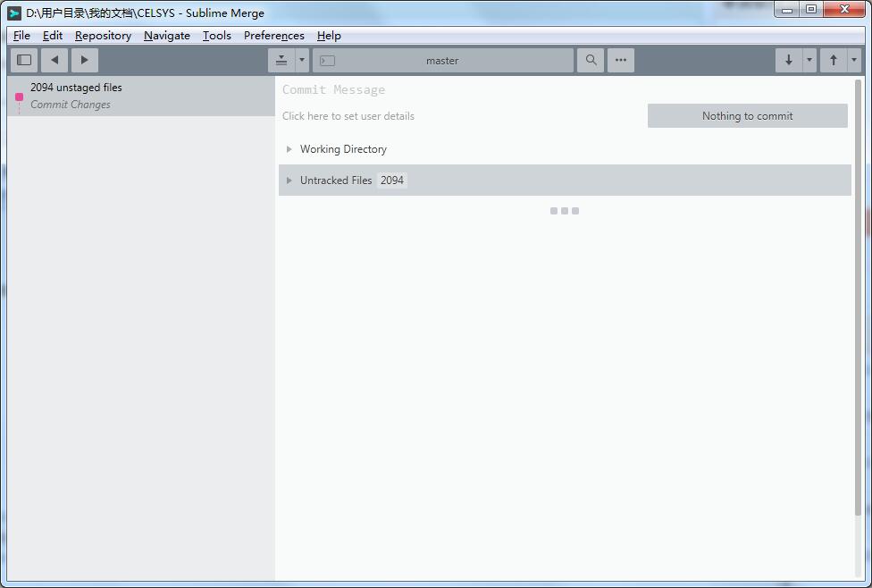Toggle the side bar icon
Viewport: 872px width, 588px height.
pyautogui.click(x=24, y=60)
